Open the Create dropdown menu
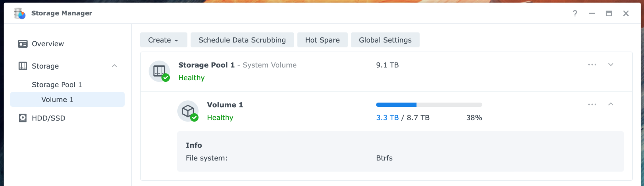 [163, 40]
